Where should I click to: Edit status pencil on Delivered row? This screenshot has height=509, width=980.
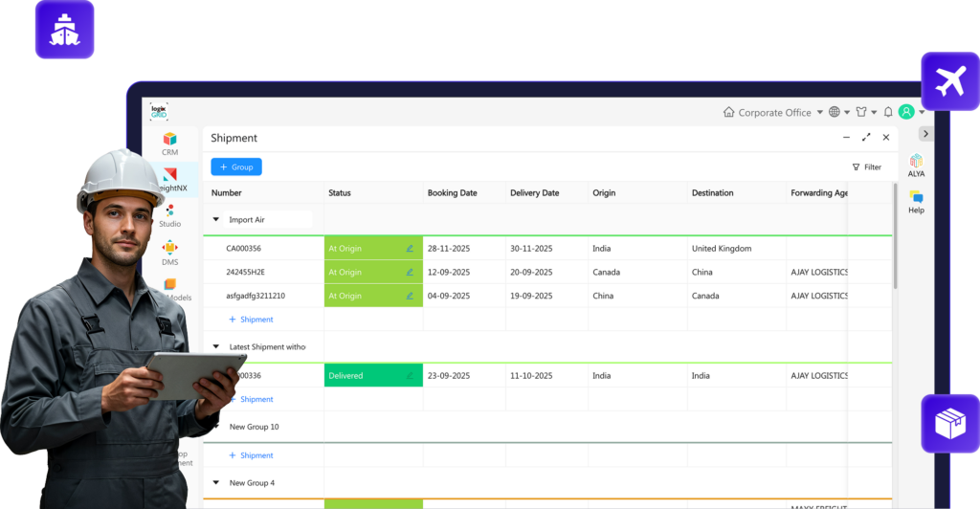(x=410, y=376)
